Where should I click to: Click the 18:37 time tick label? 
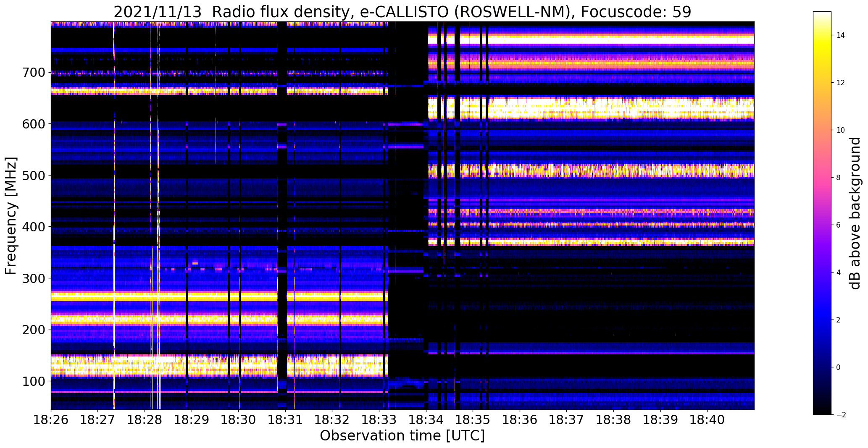566,420
